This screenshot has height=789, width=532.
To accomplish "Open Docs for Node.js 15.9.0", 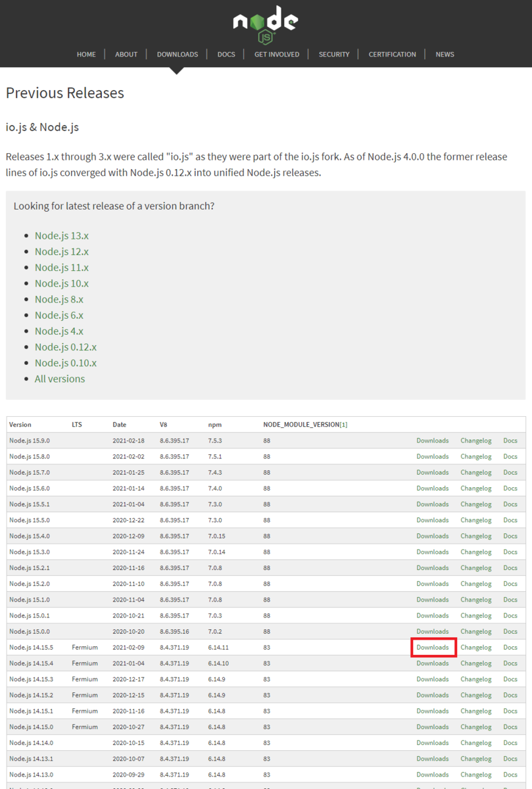I will (510, 441).
